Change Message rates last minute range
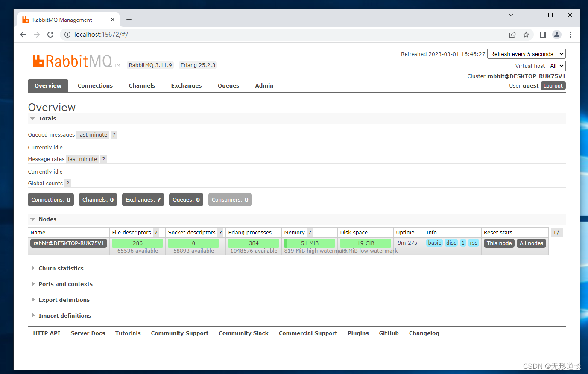Image resolution: width=588 pixels, height=374 pixels. tap(82, 159)
